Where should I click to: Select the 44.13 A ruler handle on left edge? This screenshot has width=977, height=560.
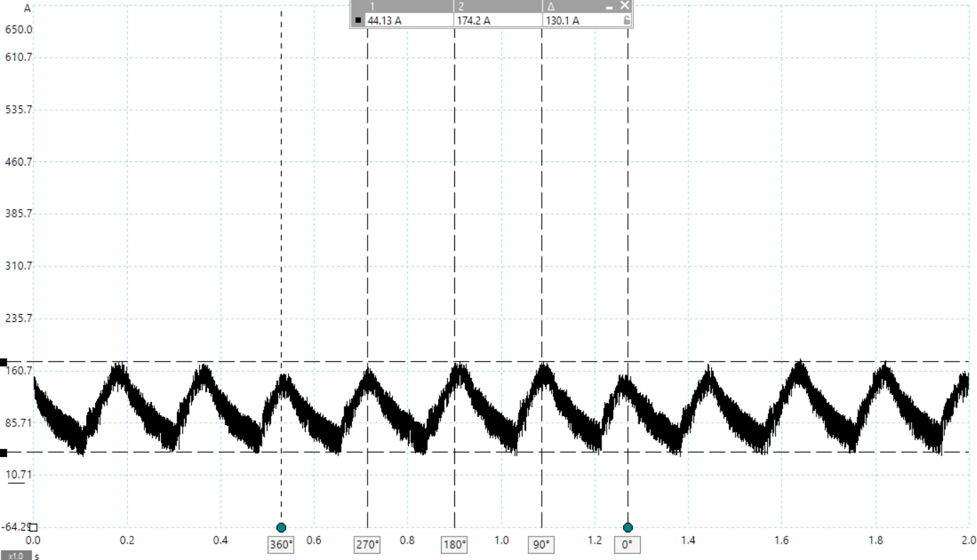pyautogui.click(x=4, y=453)
